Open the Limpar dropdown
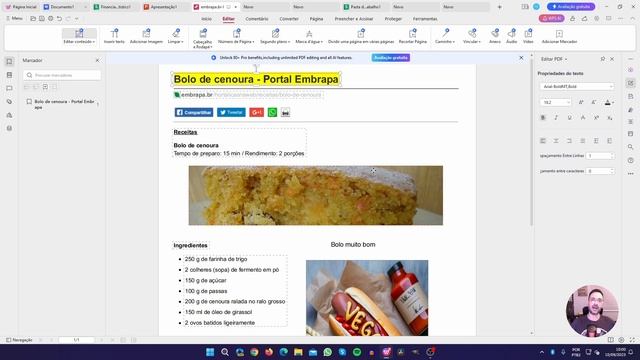640x360 pixels. point(176,36)
